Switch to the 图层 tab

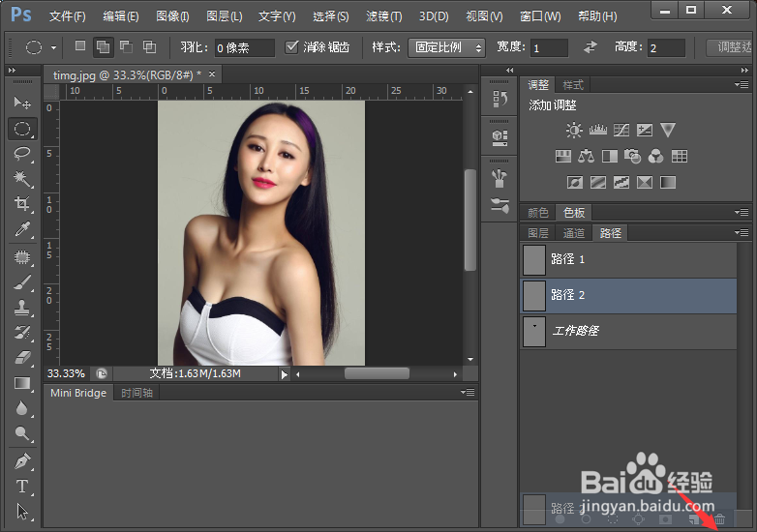click(538, 233)
